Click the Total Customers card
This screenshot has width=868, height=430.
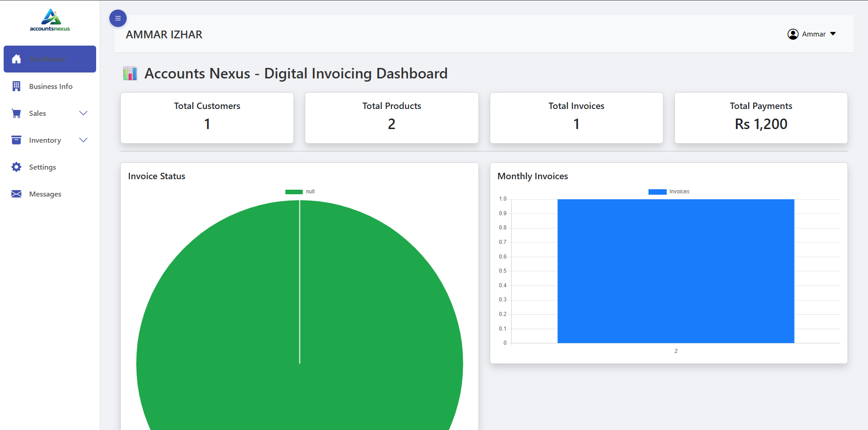(207, 118)
